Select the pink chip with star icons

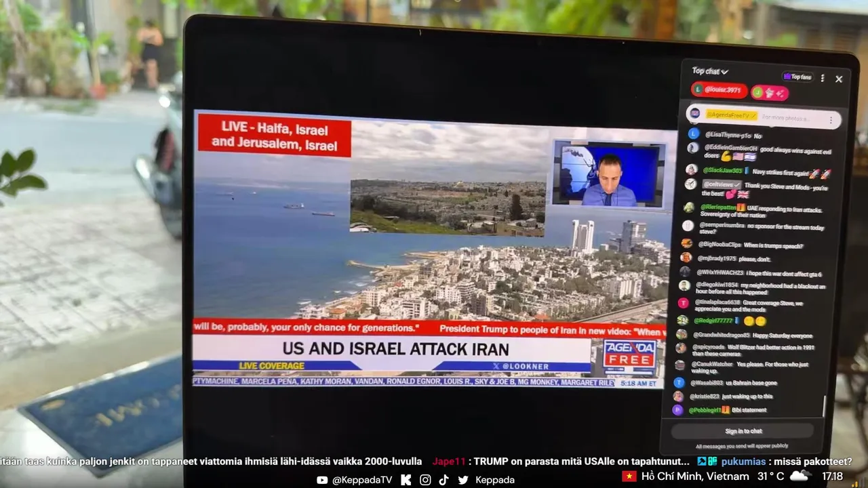click(x=770, y=93)
